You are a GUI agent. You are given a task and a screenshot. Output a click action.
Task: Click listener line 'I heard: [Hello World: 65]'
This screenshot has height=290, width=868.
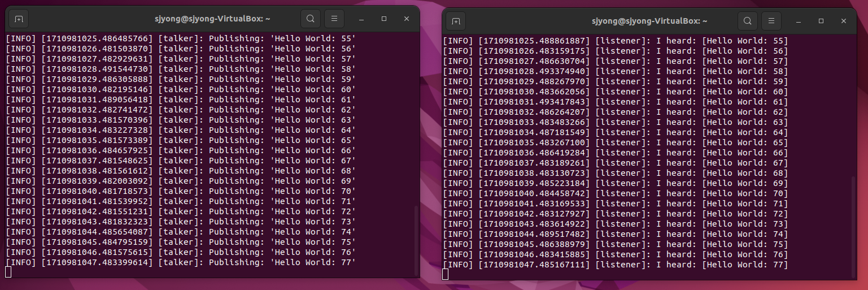(615, 142)
